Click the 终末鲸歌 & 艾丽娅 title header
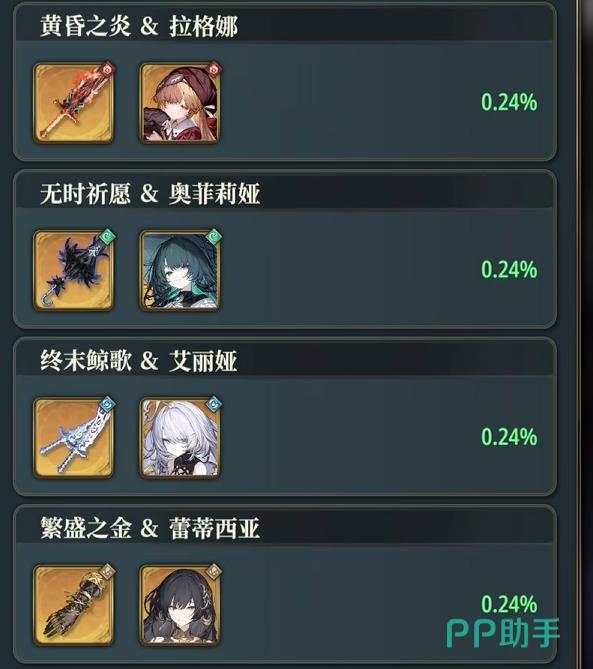 pos(139,361)
